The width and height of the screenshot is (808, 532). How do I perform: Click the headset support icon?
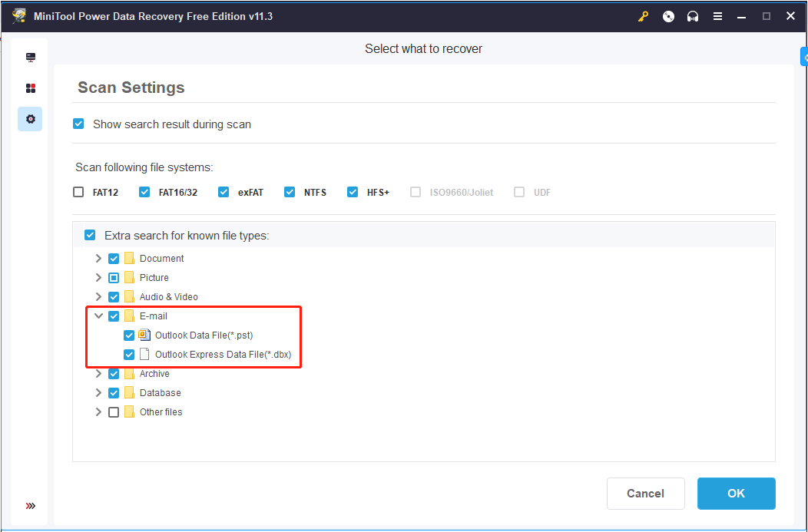(x=693, y=16)
